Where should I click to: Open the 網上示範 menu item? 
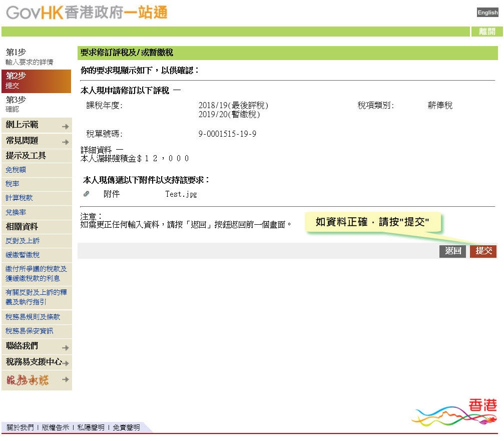(x=22, y=125)
